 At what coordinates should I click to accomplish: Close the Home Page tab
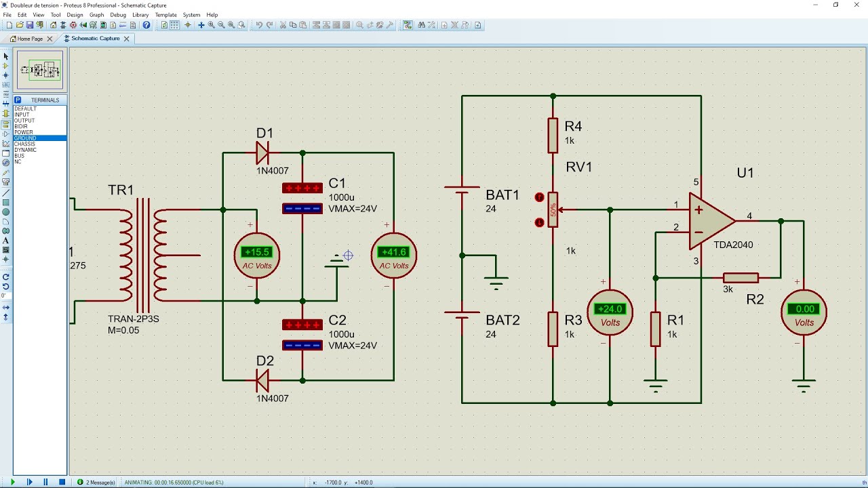[50, 39]
